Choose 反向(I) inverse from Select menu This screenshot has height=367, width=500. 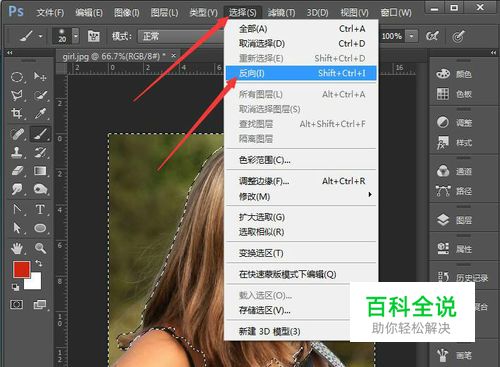(x=301, y=73)
